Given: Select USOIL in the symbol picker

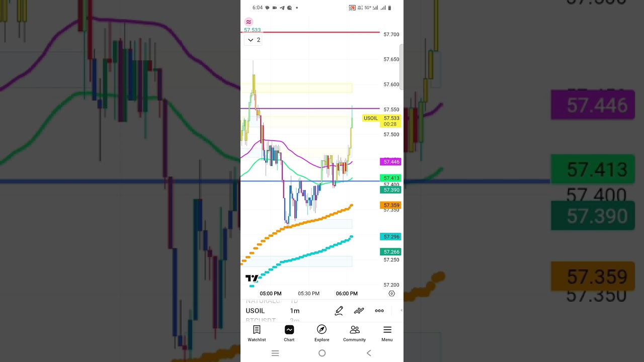Looking at the screenshot, I should point(255,311).
